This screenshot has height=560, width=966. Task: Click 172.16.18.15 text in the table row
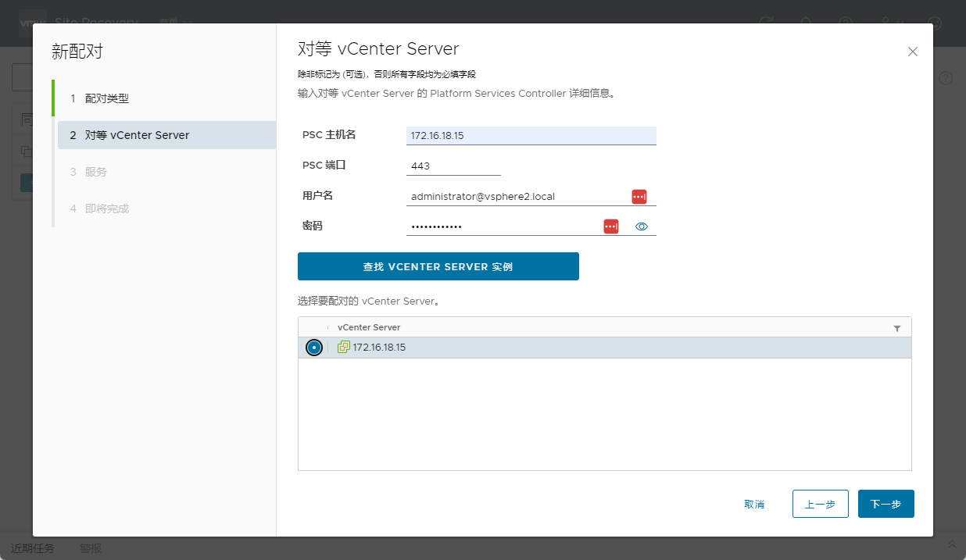(379, 348)
